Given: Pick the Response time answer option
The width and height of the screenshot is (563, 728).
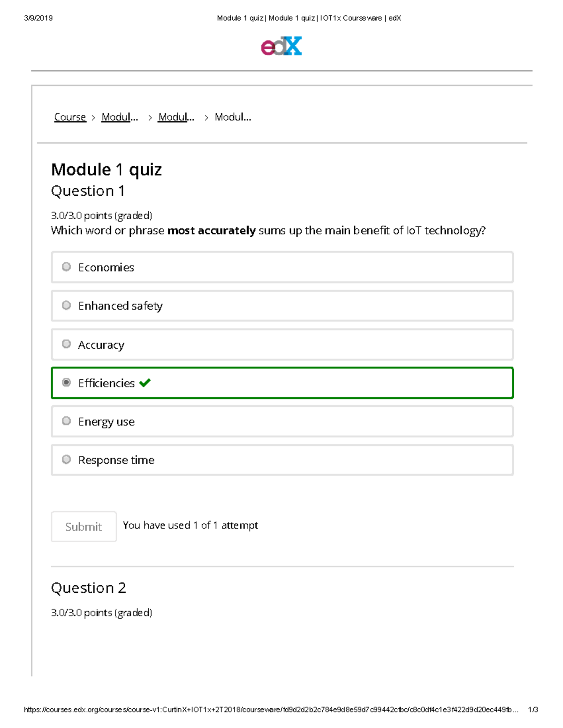Looking at the screenshot, I should pos(66,460).
